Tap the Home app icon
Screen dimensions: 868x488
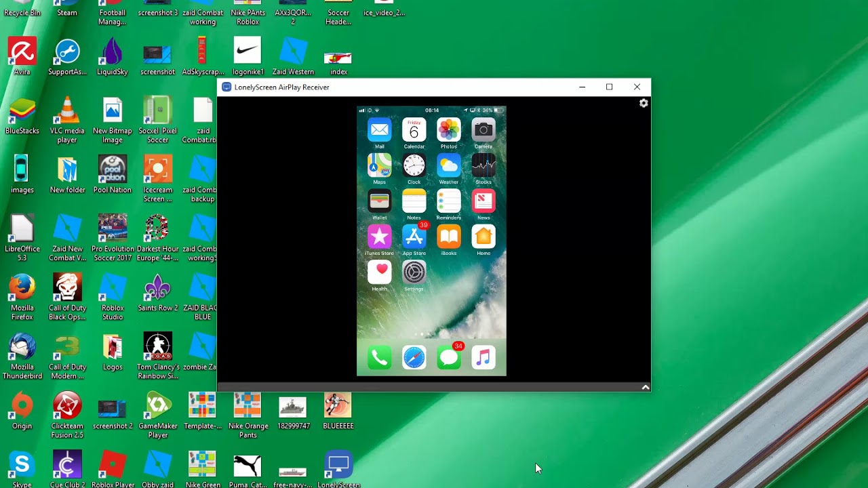click(x=484, y=237)
